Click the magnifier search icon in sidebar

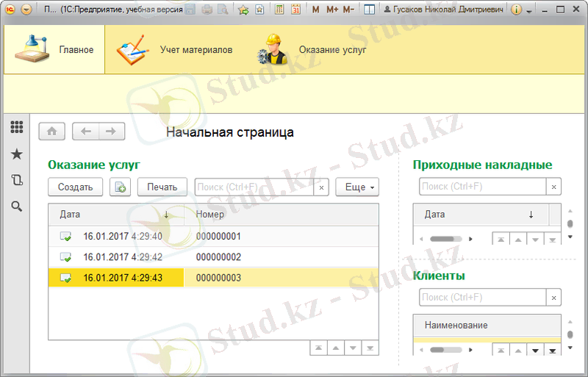pyautogui.click(x=16, y=207)
